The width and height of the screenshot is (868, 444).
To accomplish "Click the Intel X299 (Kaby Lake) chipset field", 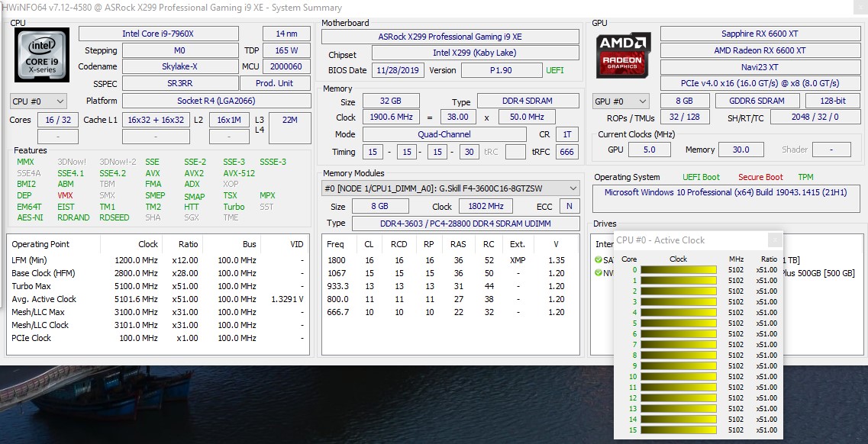I will click(x=475, y=53).
